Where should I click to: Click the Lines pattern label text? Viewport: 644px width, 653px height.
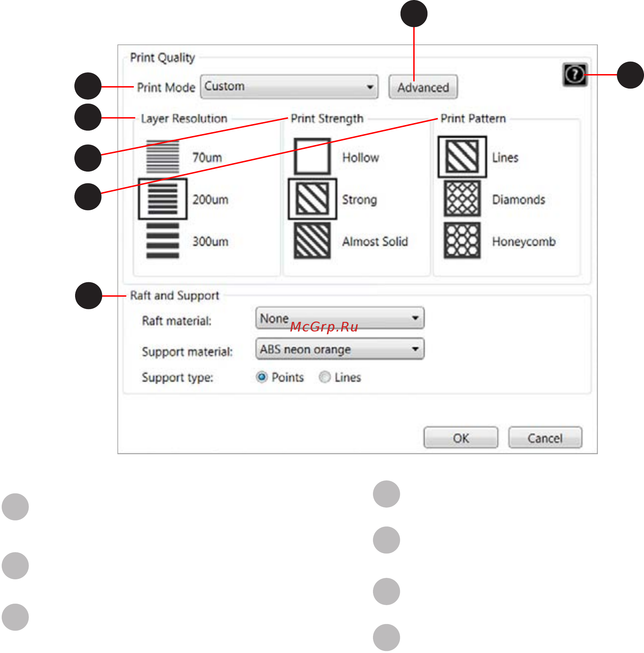point(505,157)
